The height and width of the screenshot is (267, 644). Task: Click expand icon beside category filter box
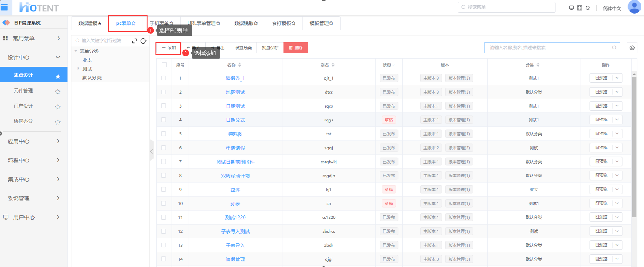[134, 41]
